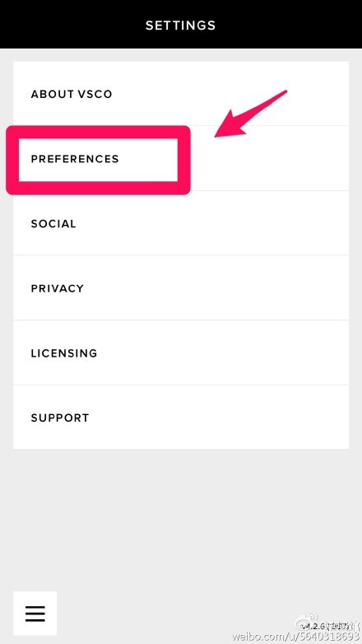Tap blank space right of the PRIVACY label

pos(216,288)
